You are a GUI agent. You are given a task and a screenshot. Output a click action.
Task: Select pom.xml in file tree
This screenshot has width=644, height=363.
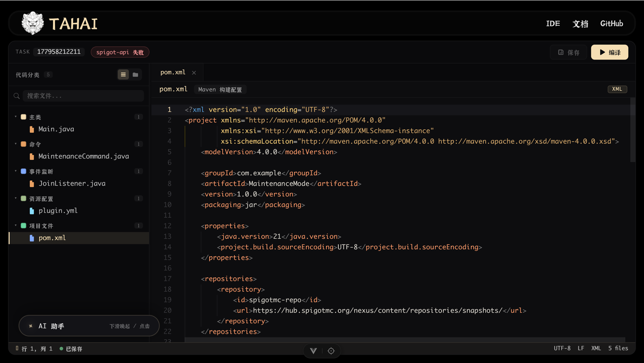coord(79,238)
